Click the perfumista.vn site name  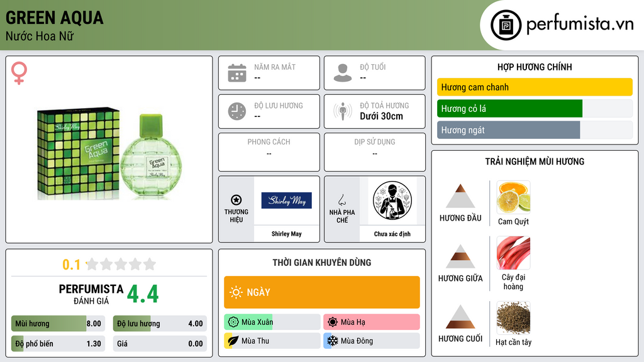click(580, 25)
